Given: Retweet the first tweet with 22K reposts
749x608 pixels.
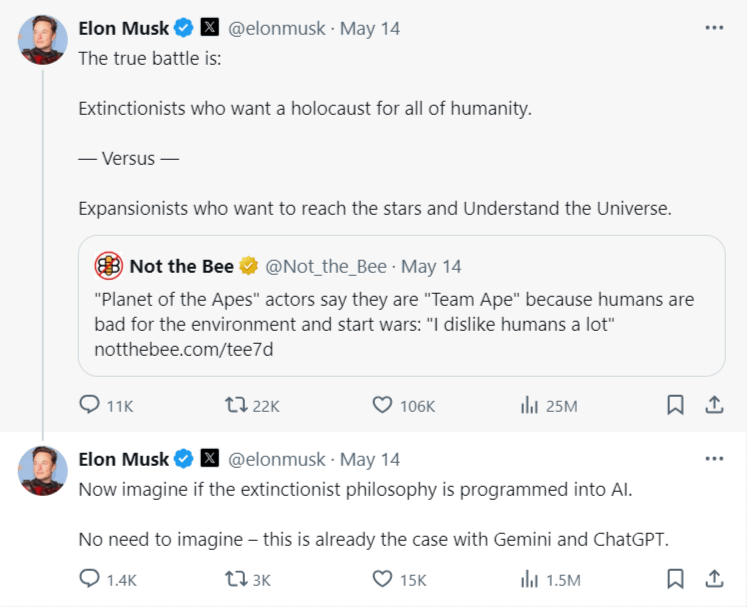Looking at the screenshot, I should tap(237, 405).
